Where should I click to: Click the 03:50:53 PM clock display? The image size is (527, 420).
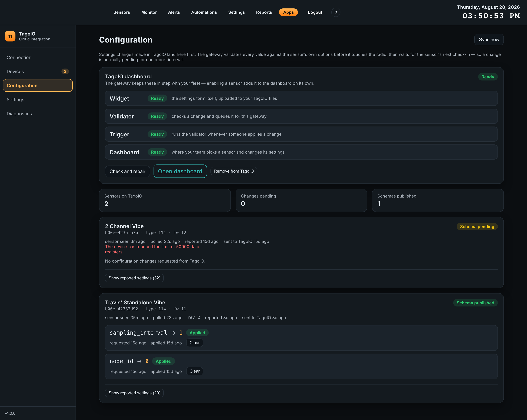click(x=491, y=16)
